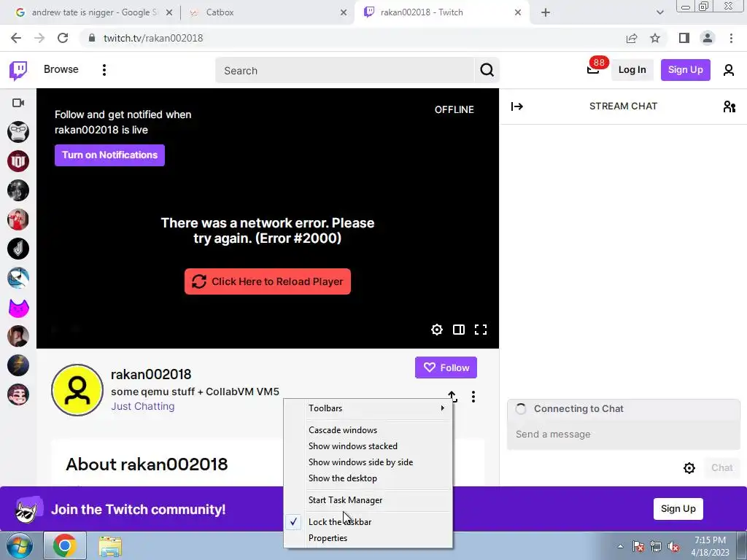
Task: Open Twitch more options dots beside Browse
Action: [104, 70]
